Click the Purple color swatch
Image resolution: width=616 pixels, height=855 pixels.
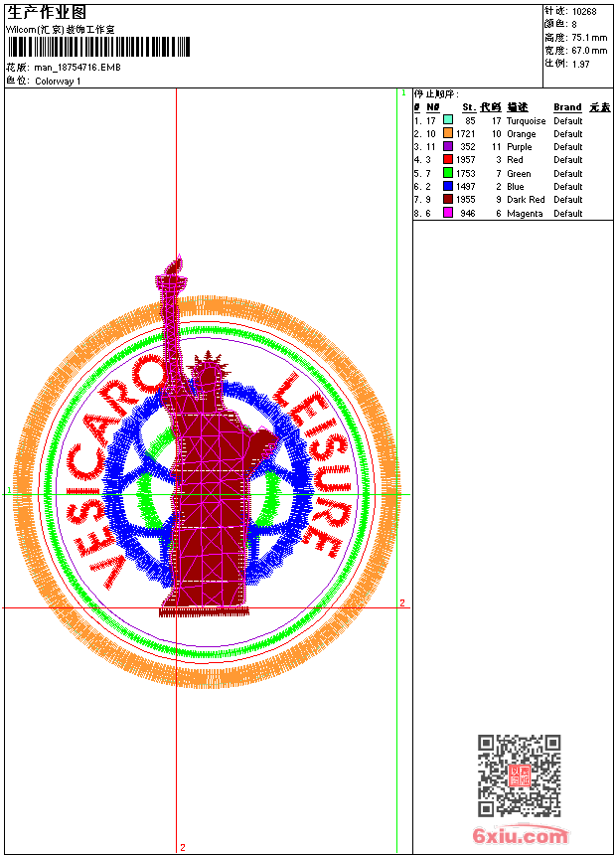[447, 146]
